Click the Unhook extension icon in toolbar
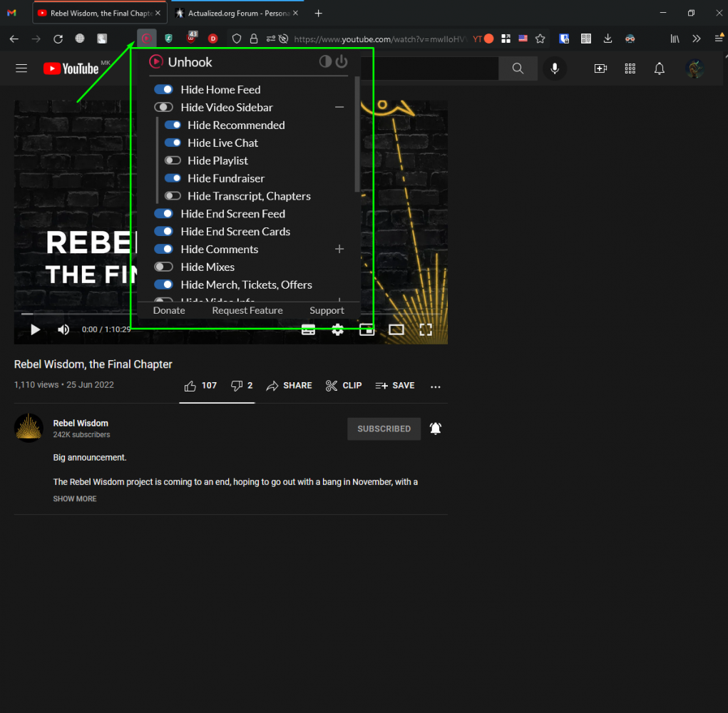 (x=146, y=39)
